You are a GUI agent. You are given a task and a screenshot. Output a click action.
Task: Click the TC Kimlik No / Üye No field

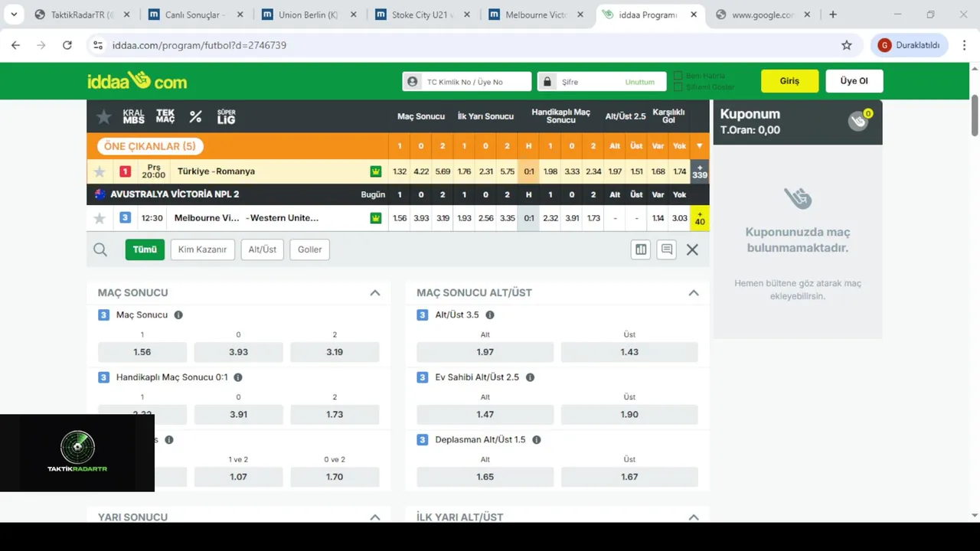pos(467,81)
